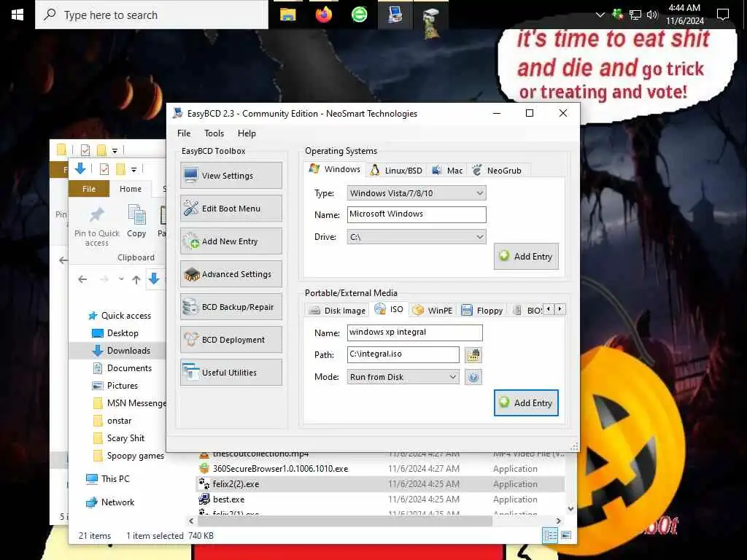Click the Copy icon in Explorer ribbon
The image size is (747, 560).
point(136,222)
